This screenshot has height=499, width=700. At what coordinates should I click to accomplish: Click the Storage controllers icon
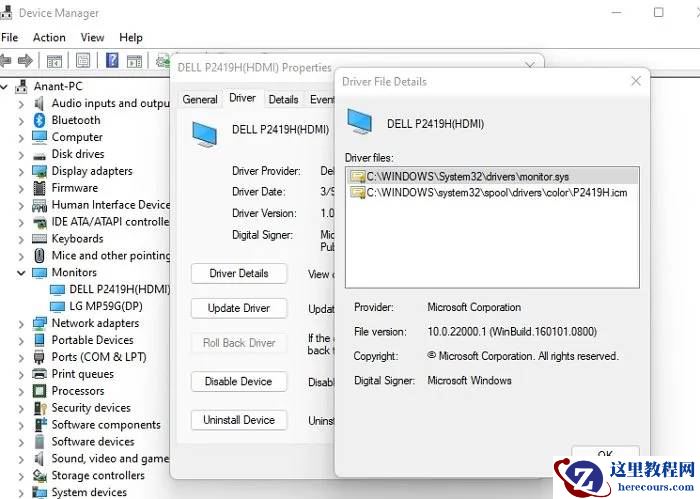[x=39, y=476]
